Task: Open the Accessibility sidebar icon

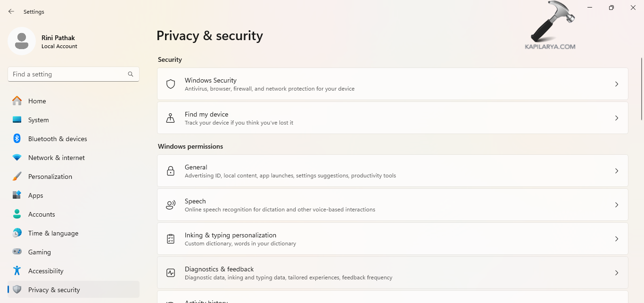Action: 17,270
